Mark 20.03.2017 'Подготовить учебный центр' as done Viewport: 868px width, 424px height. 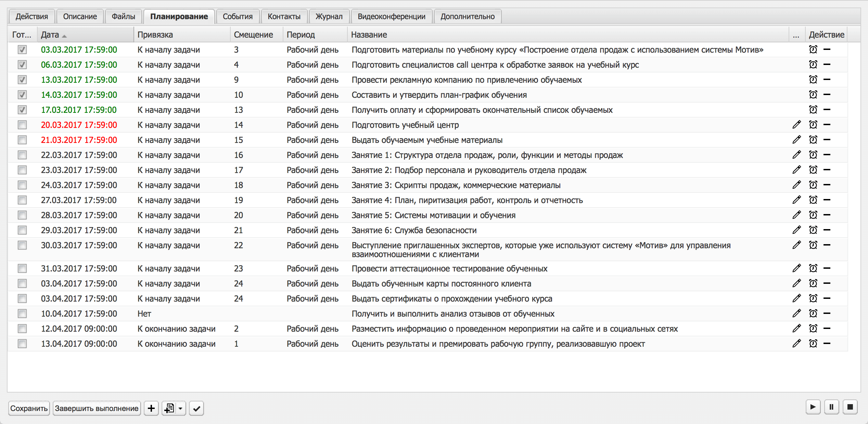pos(22,125)
